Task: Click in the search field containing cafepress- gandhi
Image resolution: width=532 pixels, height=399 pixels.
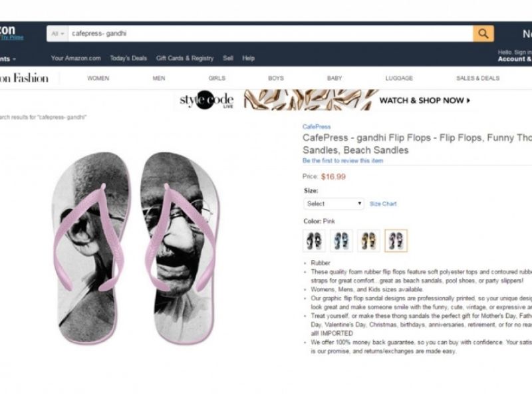Action: [x=271, y=34]
